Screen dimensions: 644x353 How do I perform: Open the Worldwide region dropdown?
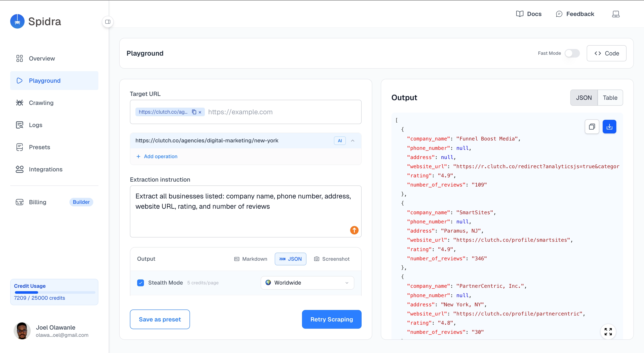coord(307,283)
